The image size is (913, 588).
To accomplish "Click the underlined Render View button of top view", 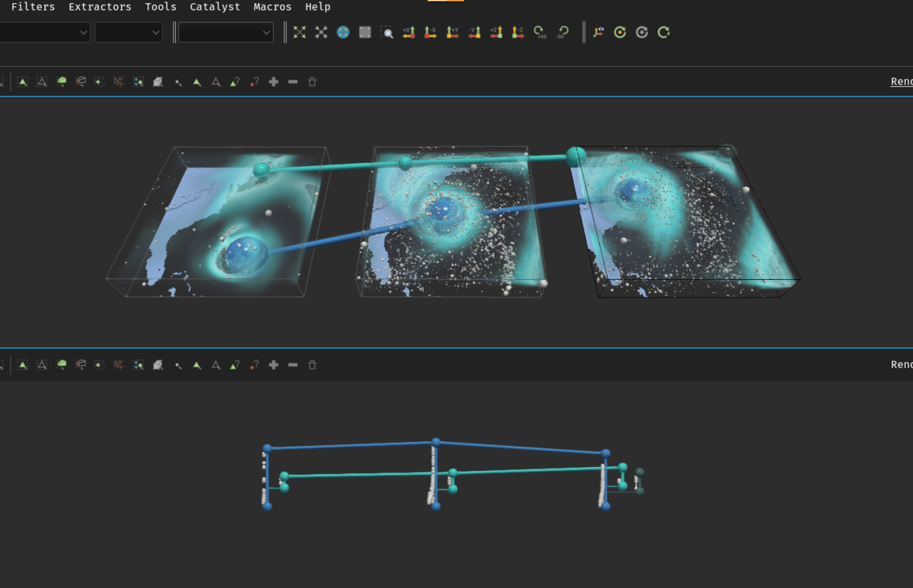I will [x=901, y=82].
